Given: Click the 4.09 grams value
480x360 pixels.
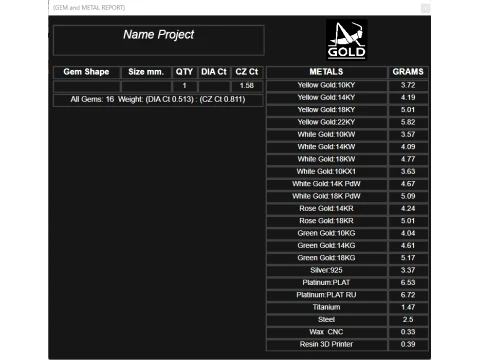Looking at the screenshot, I should pyautogui.click(x=408, y=147).
